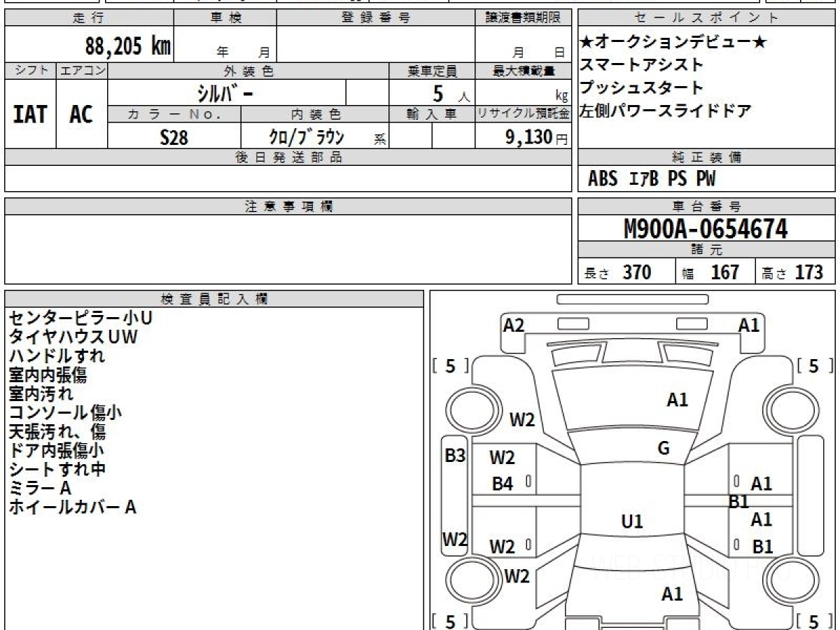Click the inspector note センターピラー小U

coord(80,318)
